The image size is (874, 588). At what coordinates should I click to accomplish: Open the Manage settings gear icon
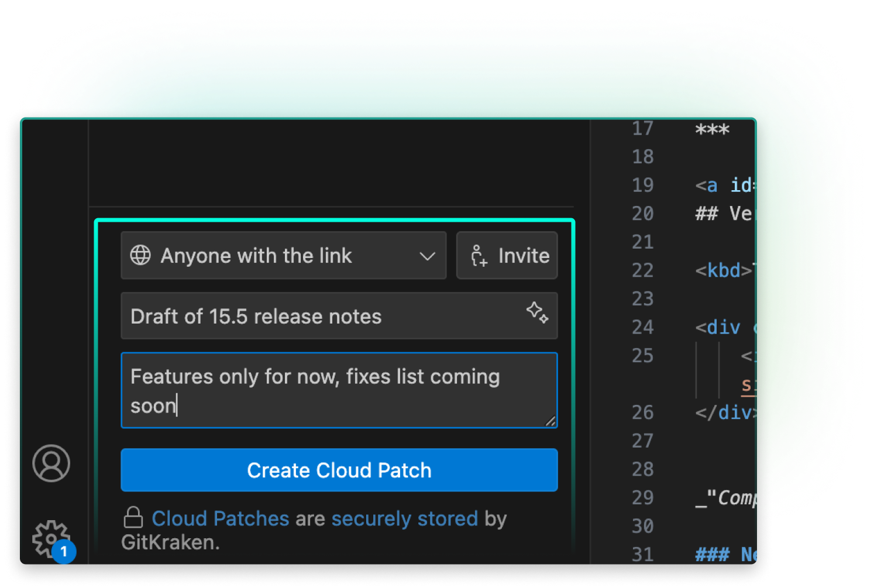tap(51, 539)
